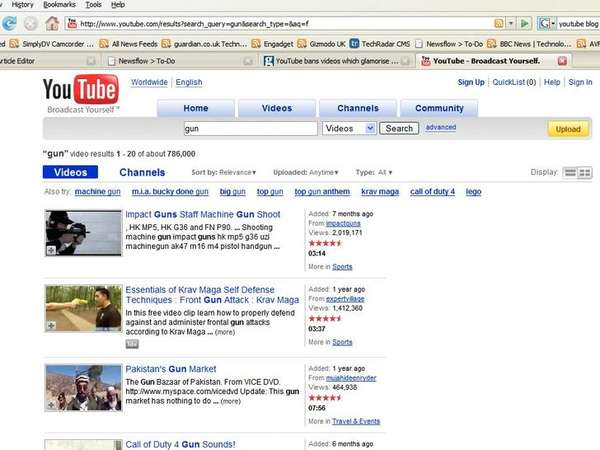Click the English language link

189,82
